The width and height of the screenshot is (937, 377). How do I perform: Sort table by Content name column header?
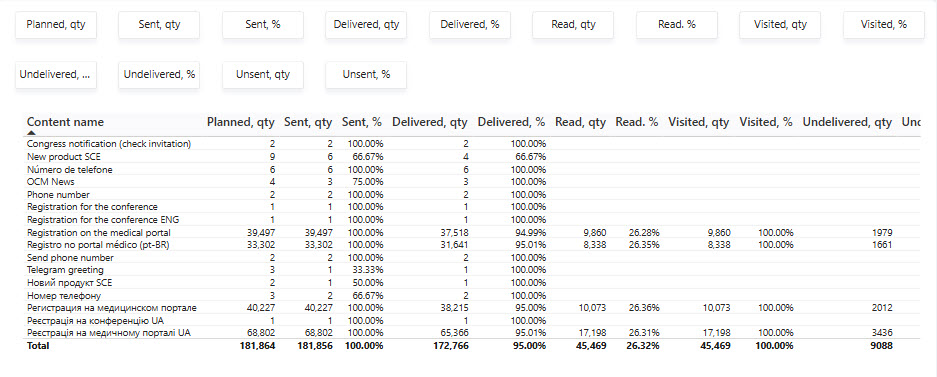(x=65, y=122)
